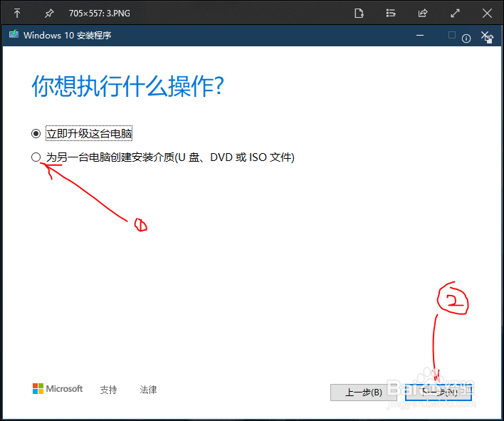Image resolution: width=504 pixels, height=421 pixels.
Task: Click the Windows 10 setup app icon
Action: [14, 34]
